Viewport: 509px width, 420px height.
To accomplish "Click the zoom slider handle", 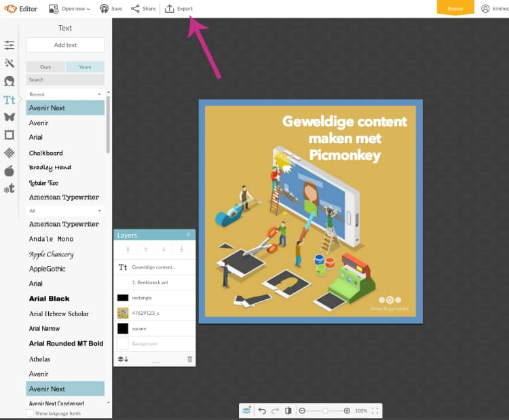I will [326, 411].
